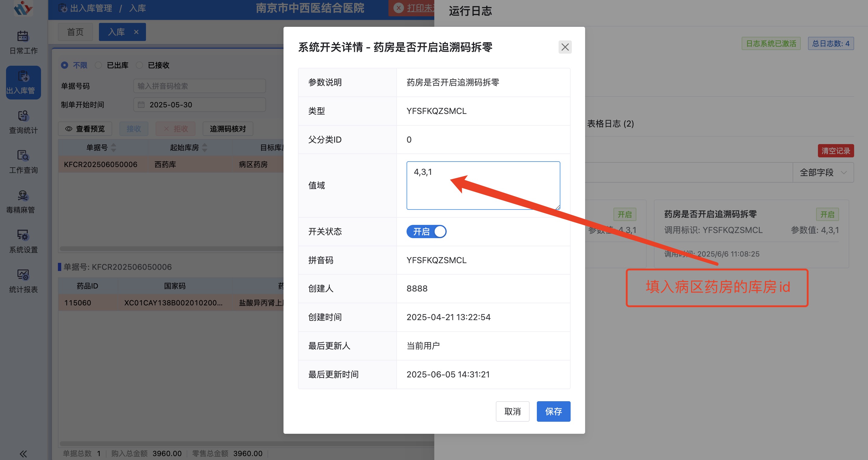Image resolution: width=868 pixels, height=460 pixels.
Task: Open the 查询统计 panel
Action: click(x=22, y=122)
